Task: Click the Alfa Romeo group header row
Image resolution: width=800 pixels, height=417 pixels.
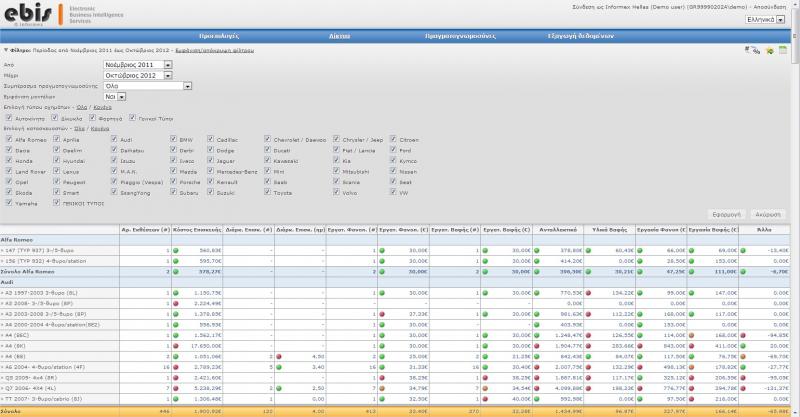Action: (x=395, y=240)
